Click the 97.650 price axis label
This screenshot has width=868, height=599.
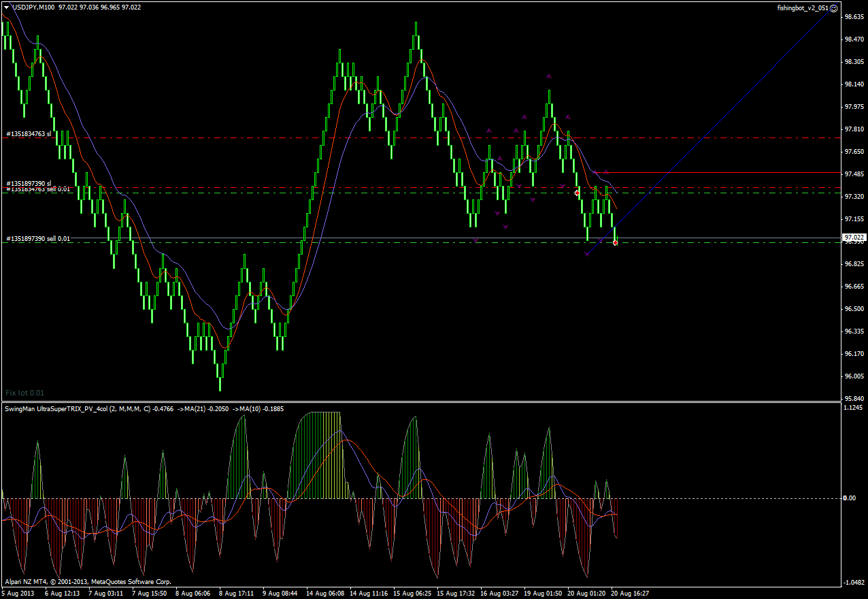(854, 152)
